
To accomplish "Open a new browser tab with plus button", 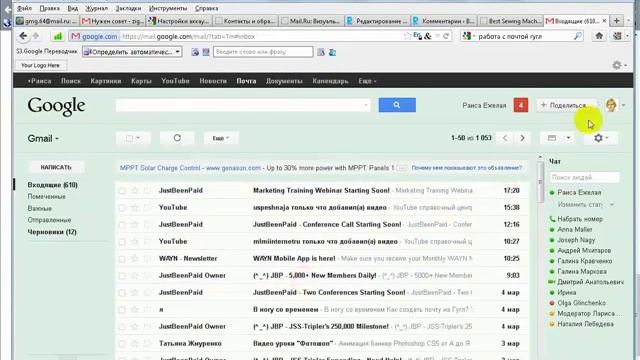I will pos(617,20).
